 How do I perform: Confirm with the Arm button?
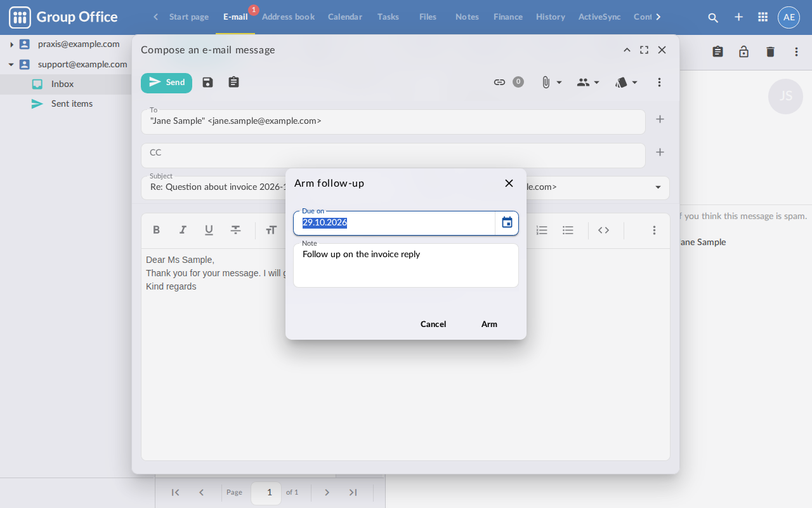(x=489, y=324)
